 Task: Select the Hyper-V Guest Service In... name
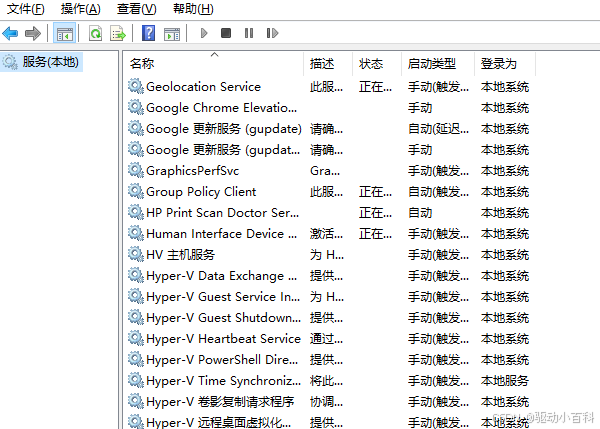click(x=223, y=297)
